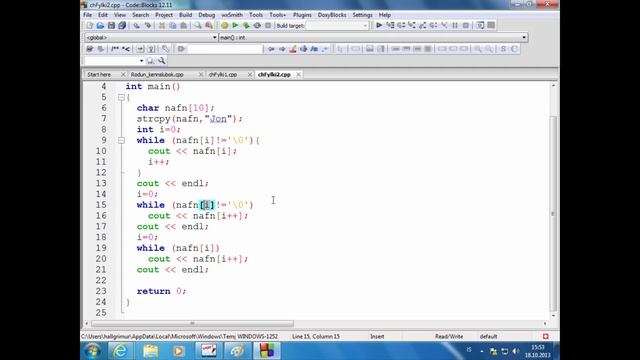Switch to the Start here tab
Viewport: 640px width, 360px height.
(99, 75)
